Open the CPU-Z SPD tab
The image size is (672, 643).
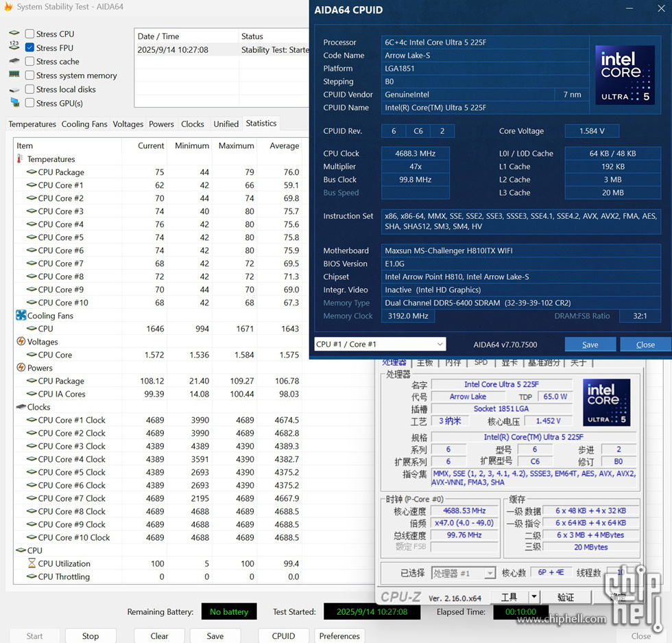coord(481,362)
